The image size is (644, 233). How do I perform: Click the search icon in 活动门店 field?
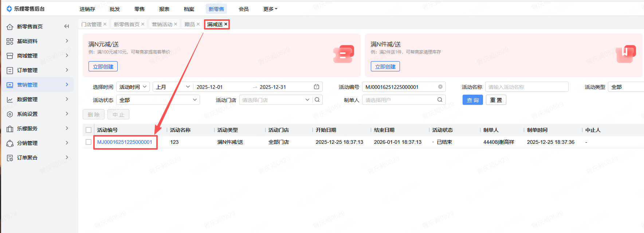317,100
